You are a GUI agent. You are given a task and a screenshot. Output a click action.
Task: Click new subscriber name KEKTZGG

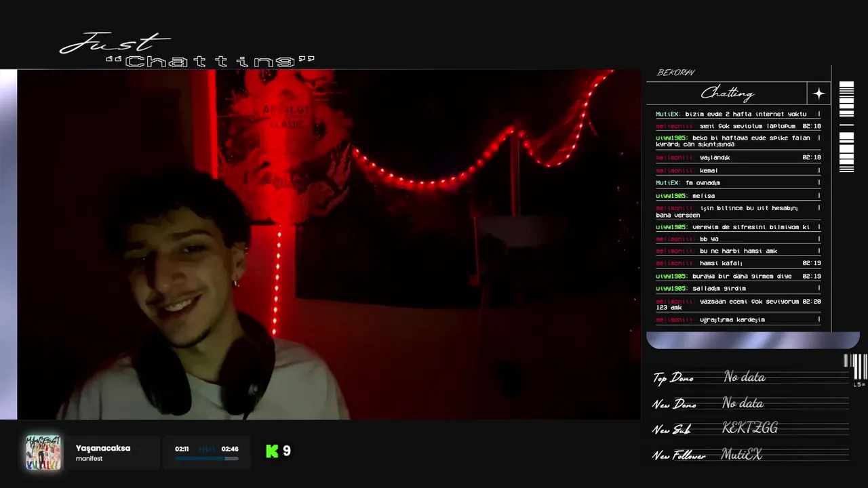[x=750, y=428]
